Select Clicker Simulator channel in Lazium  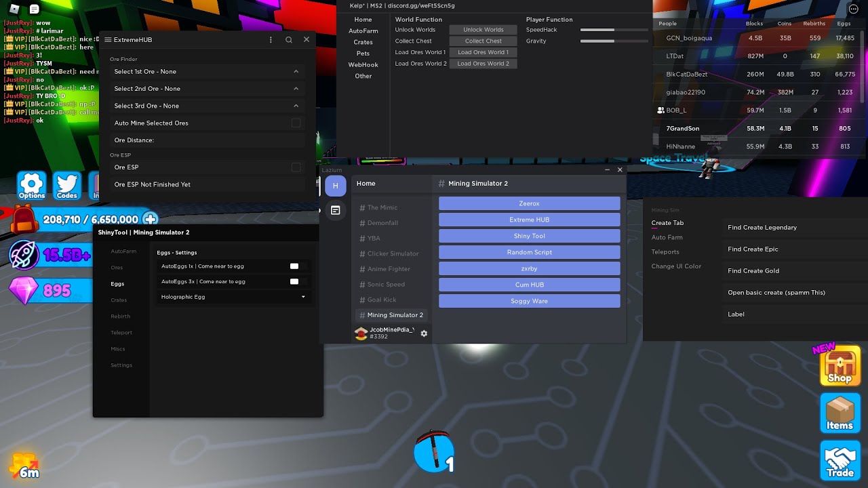(x=392, y=253)
